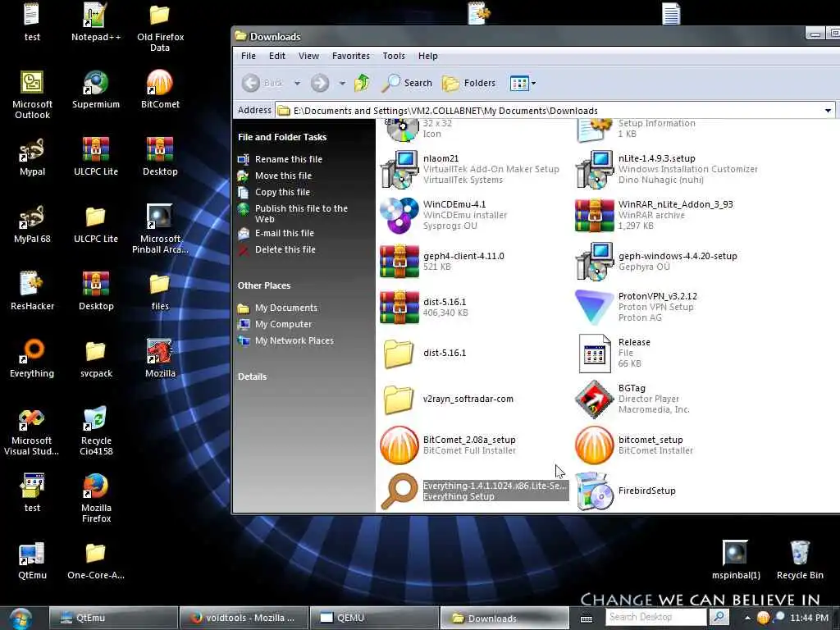Click Search Desktop magnifier button
Viewport: 840px width, 630px height.
(719, 617)
